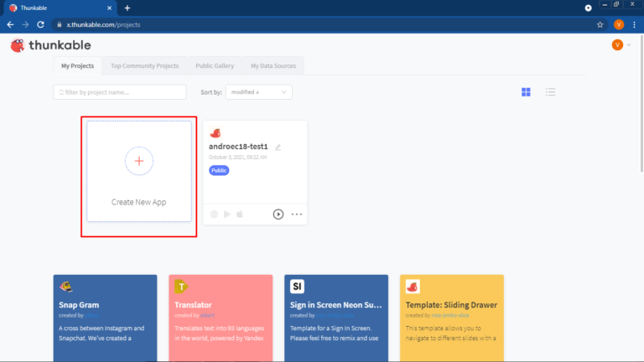Click the Create New App label

coord(139,202)
